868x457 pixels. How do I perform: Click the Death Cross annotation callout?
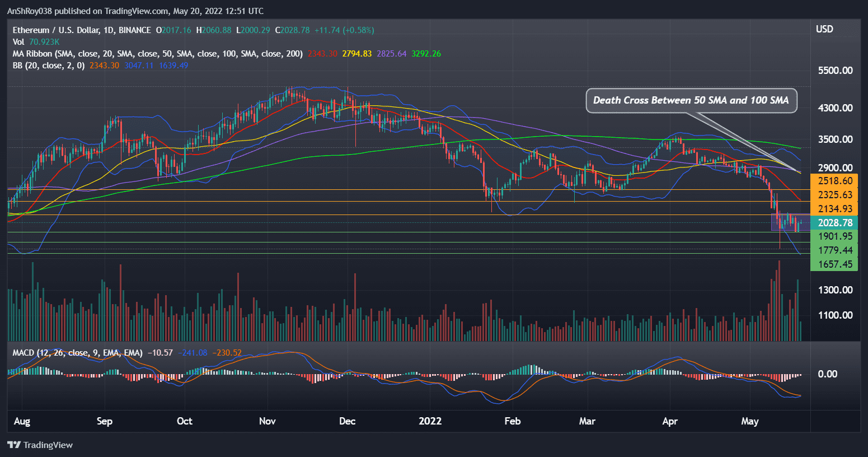(x=691, y=100)
